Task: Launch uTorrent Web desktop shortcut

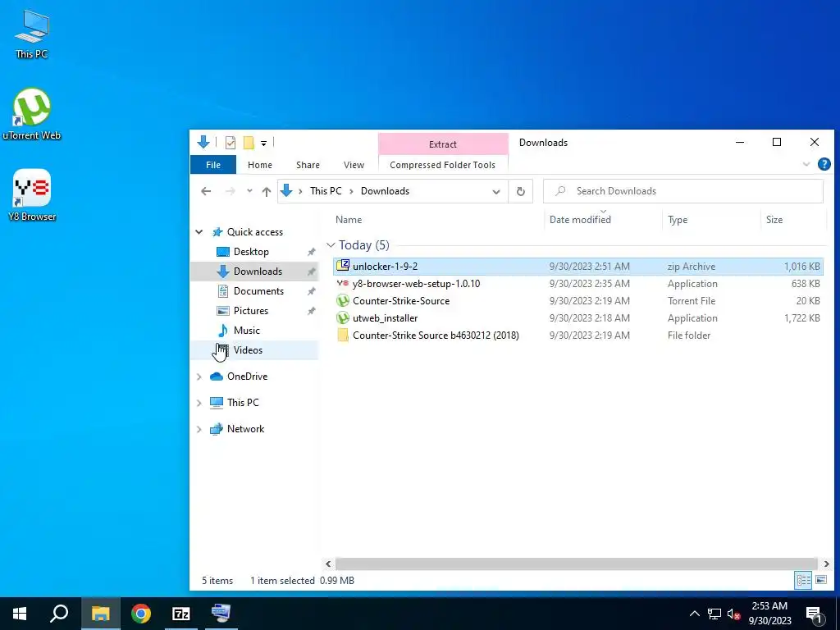Action: pyautogui.click(x=32, y=114)
